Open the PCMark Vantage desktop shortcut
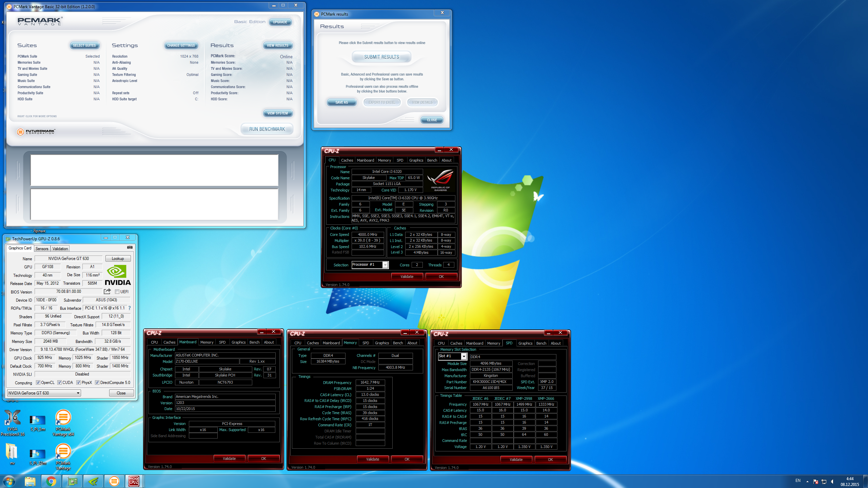The height and width of the screenshot is (488, 868). [x=63, y=456]
